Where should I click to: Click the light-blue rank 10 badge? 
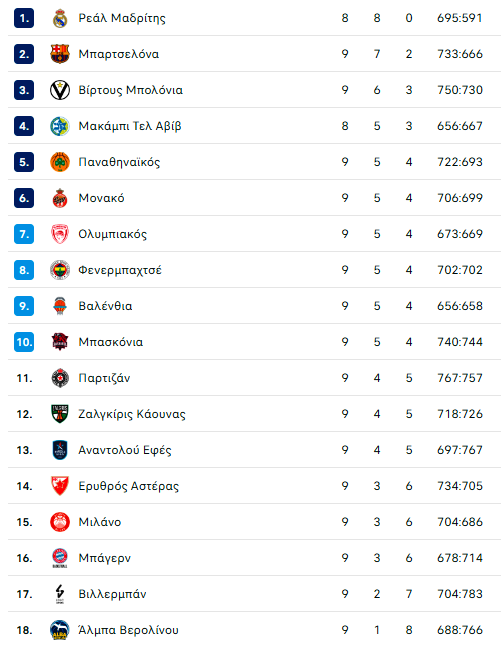click(24, 342)
